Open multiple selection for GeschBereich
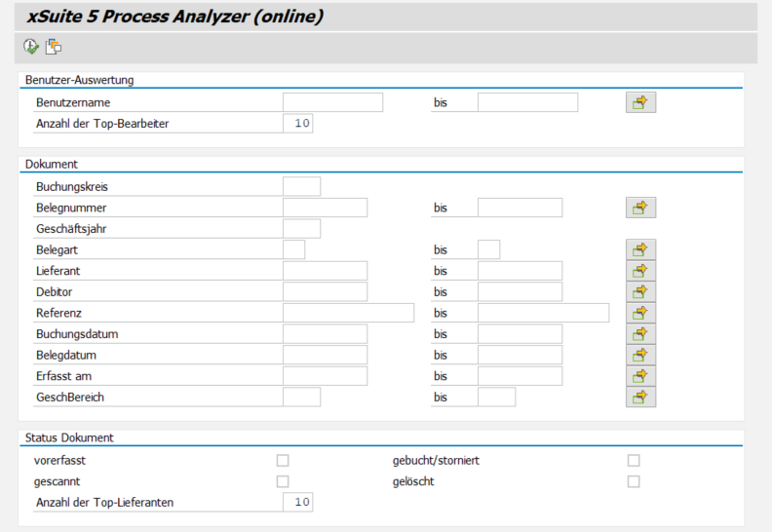The width and height of the screenshot is (772, 532). [640, 398]
